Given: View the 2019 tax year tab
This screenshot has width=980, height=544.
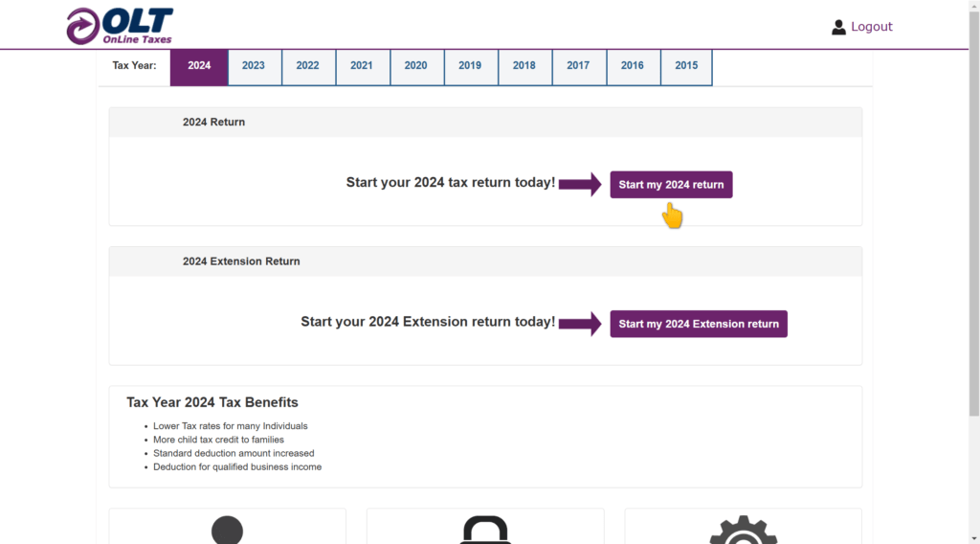Looking at the screenshot, I should click(x=470, y=66).
